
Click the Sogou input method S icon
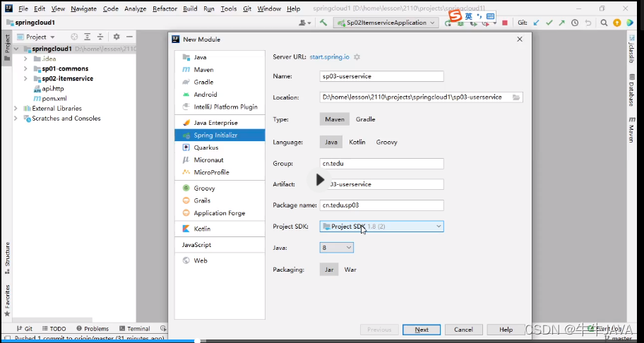tap(455, 16)
